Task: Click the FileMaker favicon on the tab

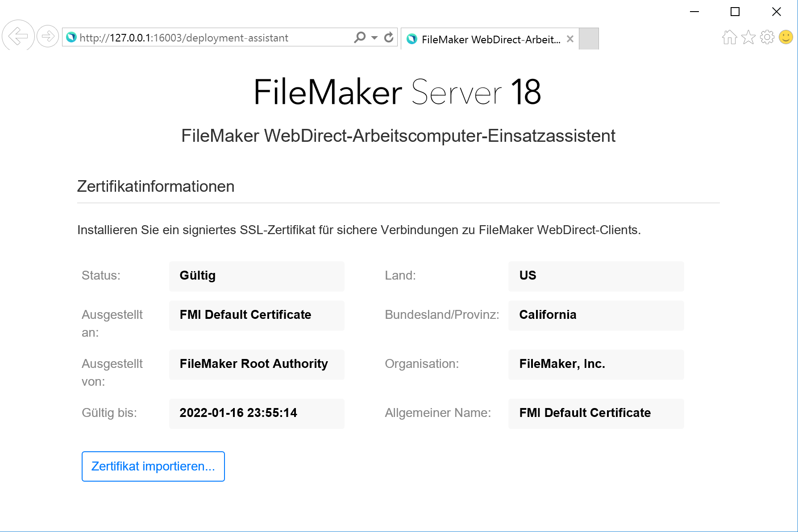Action: 412,39
